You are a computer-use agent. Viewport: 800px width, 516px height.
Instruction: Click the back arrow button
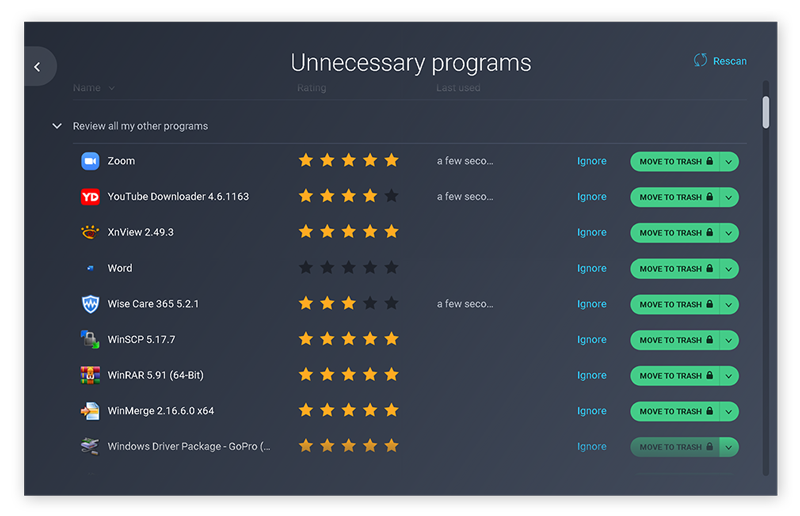click(38, 67)
